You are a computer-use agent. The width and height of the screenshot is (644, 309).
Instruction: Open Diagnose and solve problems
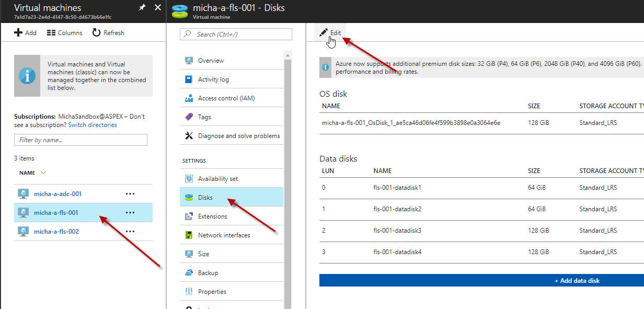pyautogui.click(x=232, y=136)
